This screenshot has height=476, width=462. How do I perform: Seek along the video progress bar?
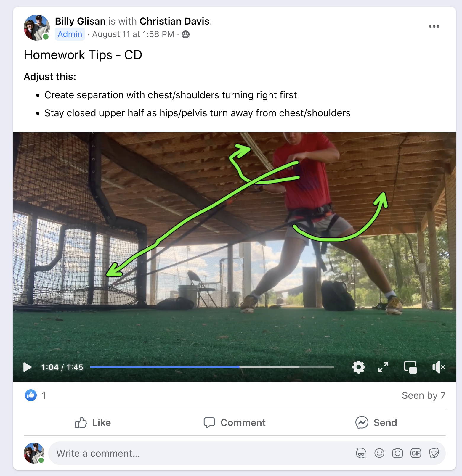(212, 367)
